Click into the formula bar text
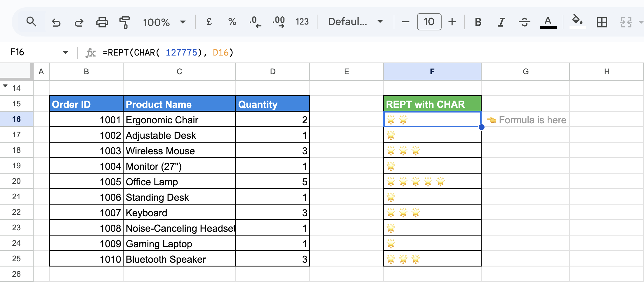The width and height of the screenshot is (644, 282). [x=168, y=53]
